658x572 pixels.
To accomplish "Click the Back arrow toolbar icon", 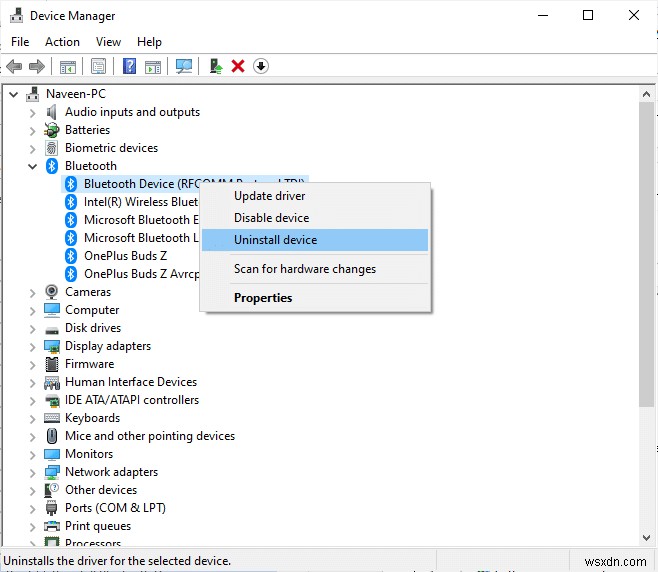I will [14, 66].
